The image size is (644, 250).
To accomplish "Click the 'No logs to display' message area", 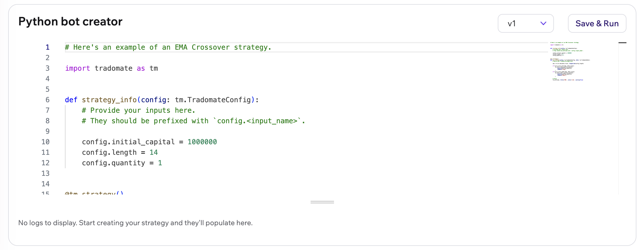I will (135, 223).
